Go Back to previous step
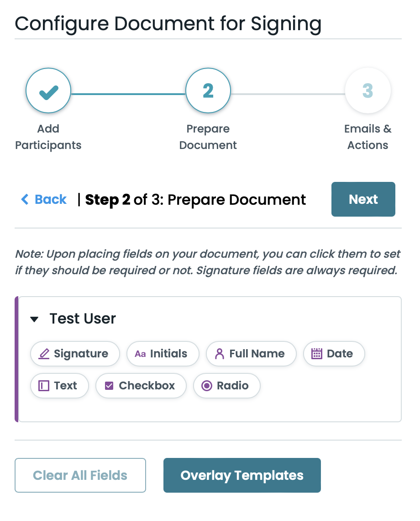 [50, 199]
